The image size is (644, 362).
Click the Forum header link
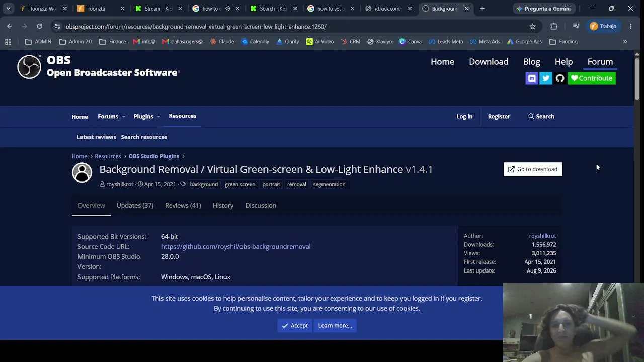point(600,62)
